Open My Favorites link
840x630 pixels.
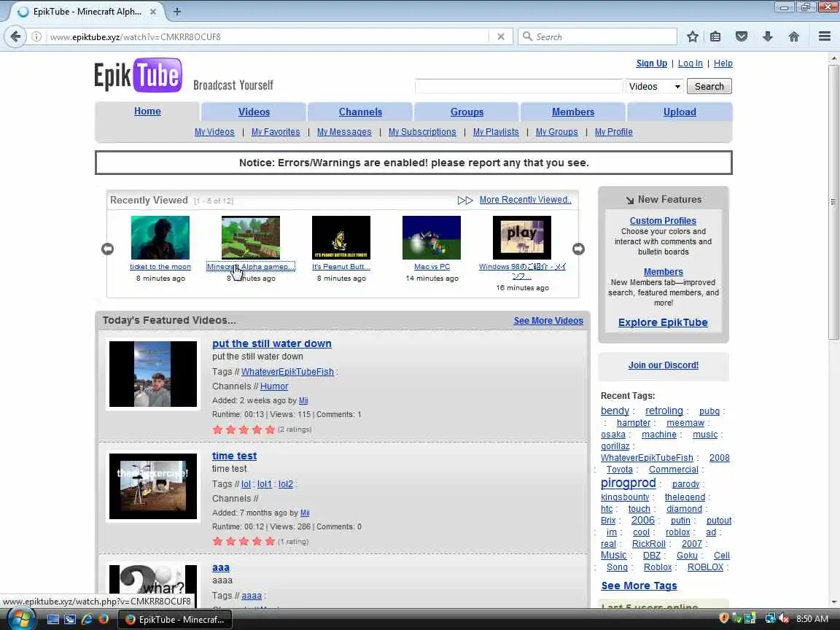pos(276,132)
